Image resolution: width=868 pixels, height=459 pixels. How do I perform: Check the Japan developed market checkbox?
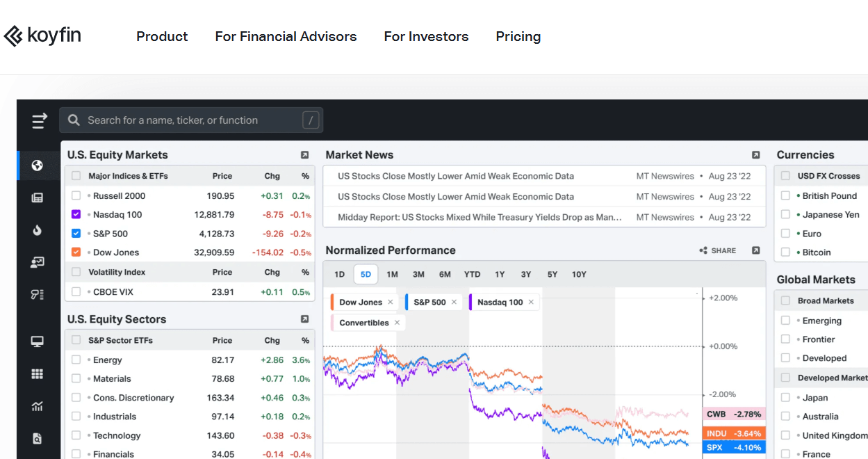pos(785,398)
